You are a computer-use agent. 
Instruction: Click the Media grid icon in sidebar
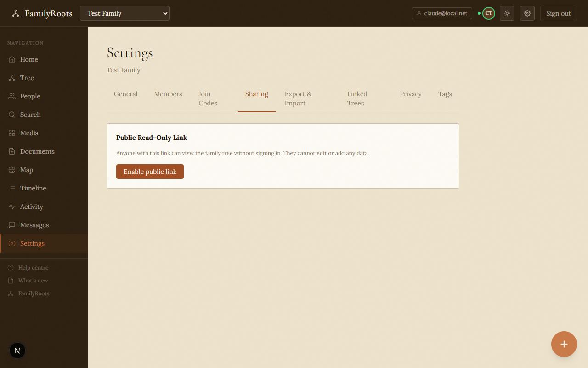pos(12,133)
